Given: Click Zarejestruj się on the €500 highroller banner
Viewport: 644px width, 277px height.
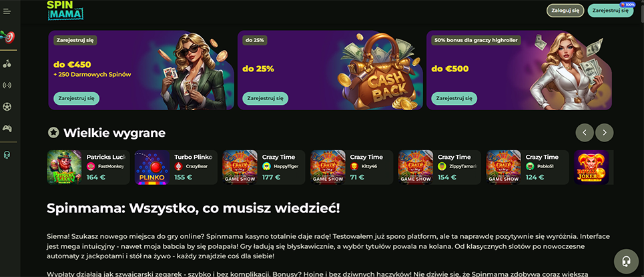Looking at the screenshot, I should pyautogui.click(x=454, y=99).
